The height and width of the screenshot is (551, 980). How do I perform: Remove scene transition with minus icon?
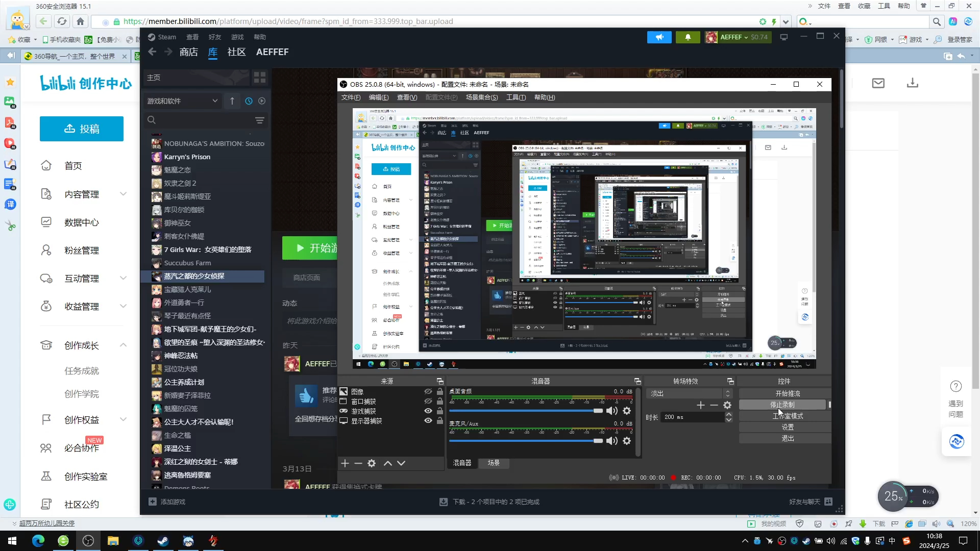[x=714, y=405]
